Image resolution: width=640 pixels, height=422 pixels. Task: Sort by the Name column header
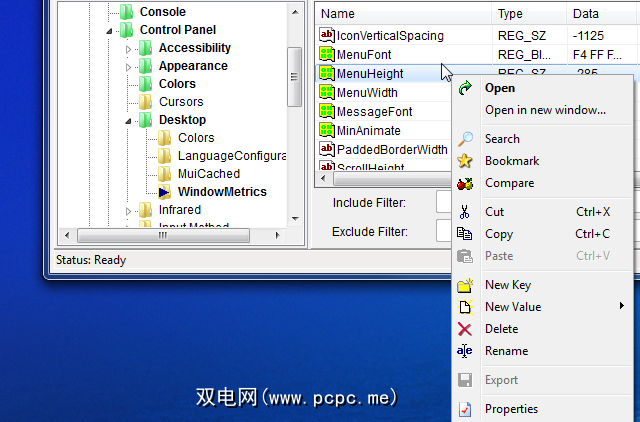tap(404, 14)
